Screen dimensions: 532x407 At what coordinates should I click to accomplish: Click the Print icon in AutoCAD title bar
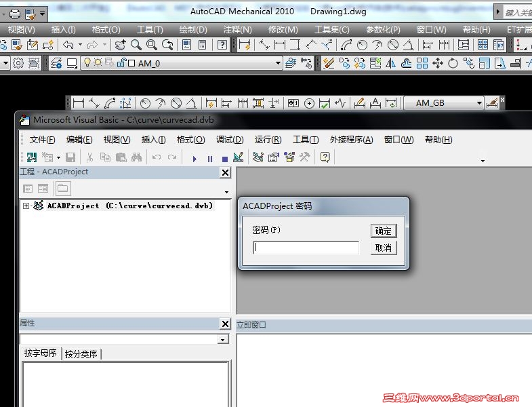[15, 14]
